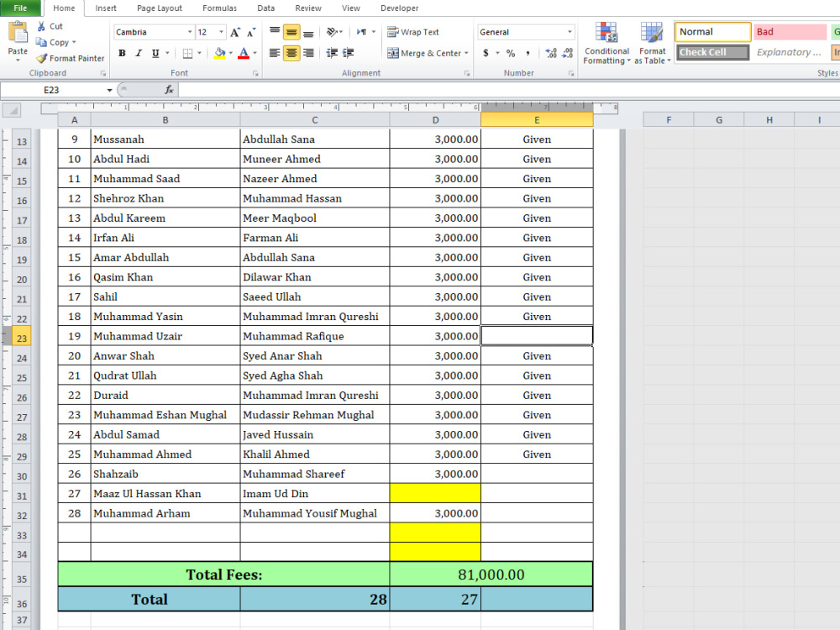Open the font size 12 dropdown
This screenshot has height=630, width=840.
[x=221, y=32]
